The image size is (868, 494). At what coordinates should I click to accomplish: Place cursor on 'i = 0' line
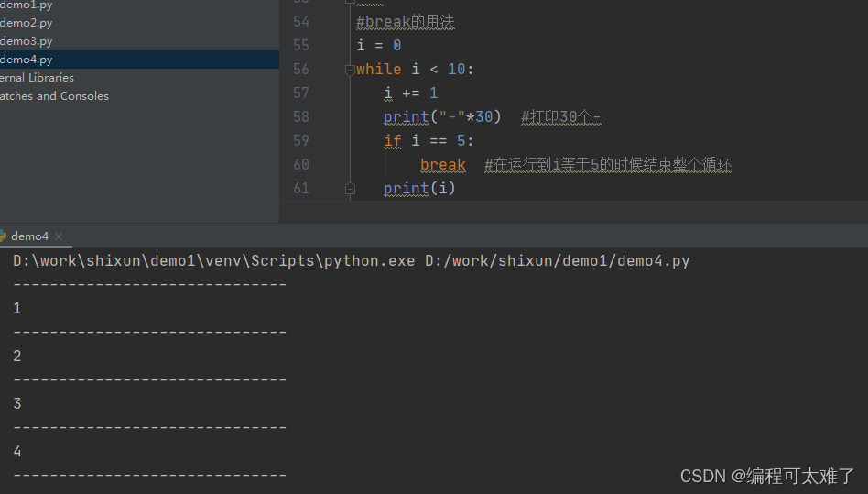(x=379, y=46)
